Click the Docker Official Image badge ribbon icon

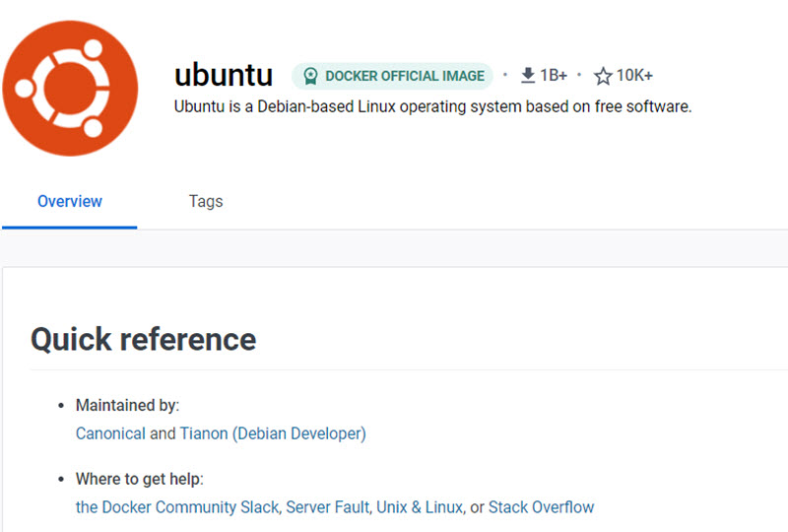click(x=310, y=76)
